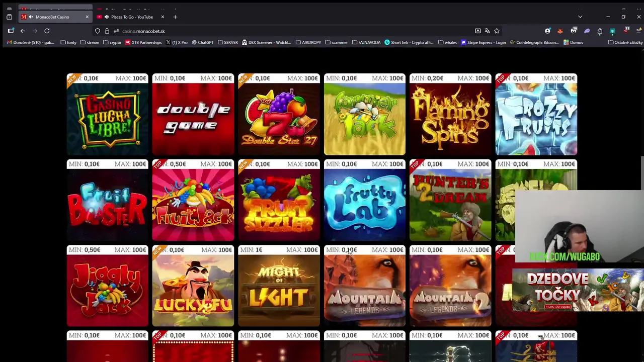644x362 pixels.
Task: Click the install/save page icon in URL bar
Action: (x=478, y=31)
